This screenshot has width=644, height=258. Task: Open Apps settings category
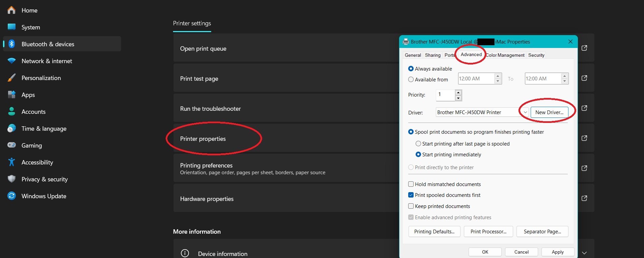point(62,95)
